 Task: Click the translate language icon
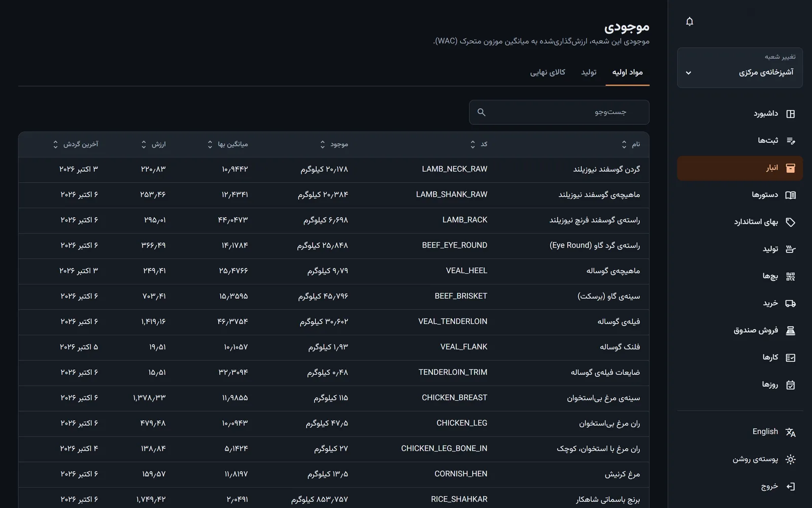(790, 432)
